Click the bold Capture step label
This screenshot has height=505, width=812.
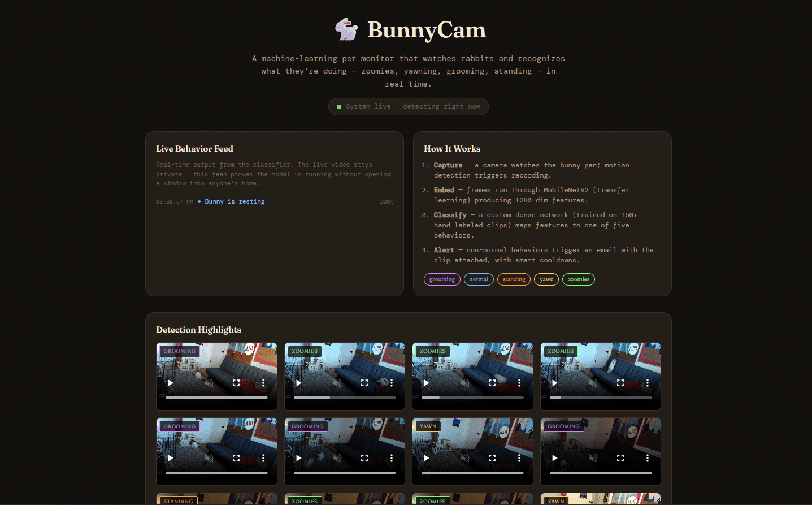[x=448, y=165]
